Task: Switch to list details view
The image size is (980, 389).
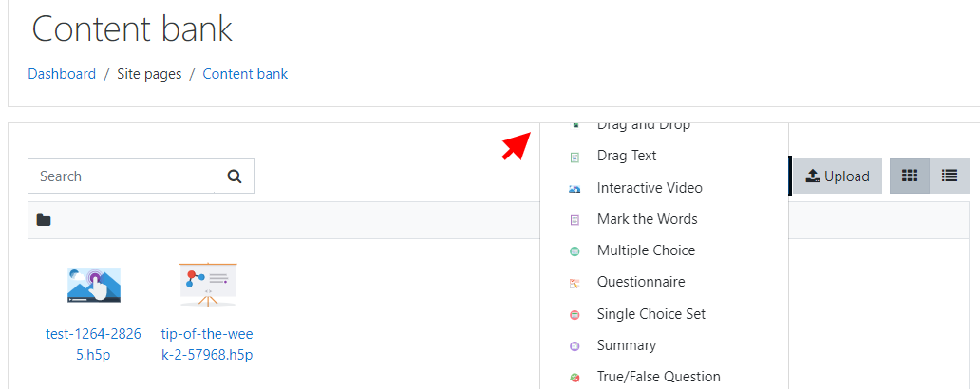Action: tap(950, 176)
